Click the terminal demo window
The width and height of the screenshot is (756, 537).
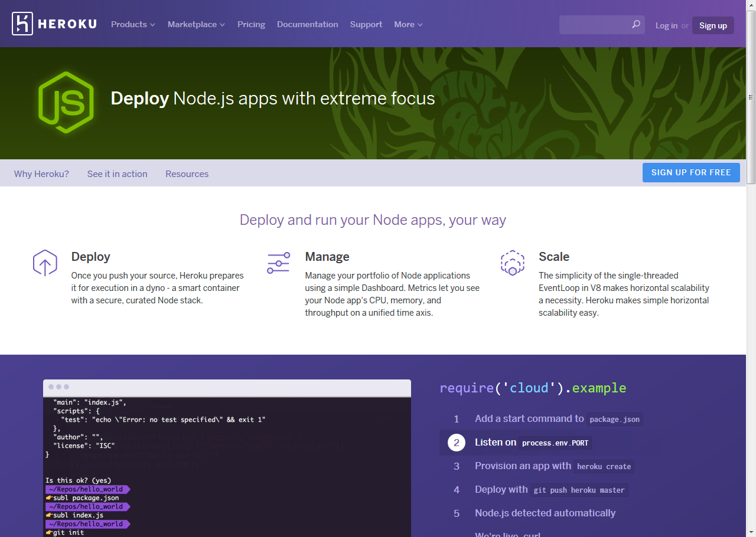[227, 458]
